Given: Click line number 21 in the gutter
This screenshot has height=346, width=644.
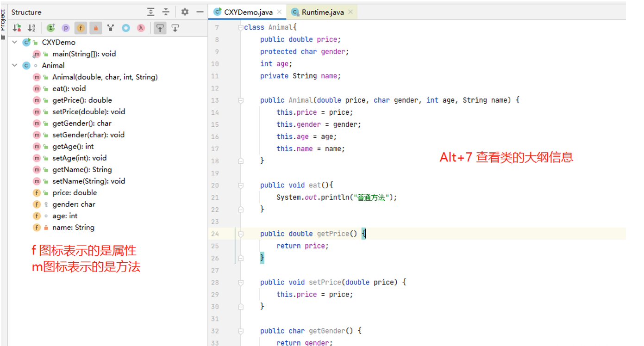Looking at the screenshot, I should (215, 197).
